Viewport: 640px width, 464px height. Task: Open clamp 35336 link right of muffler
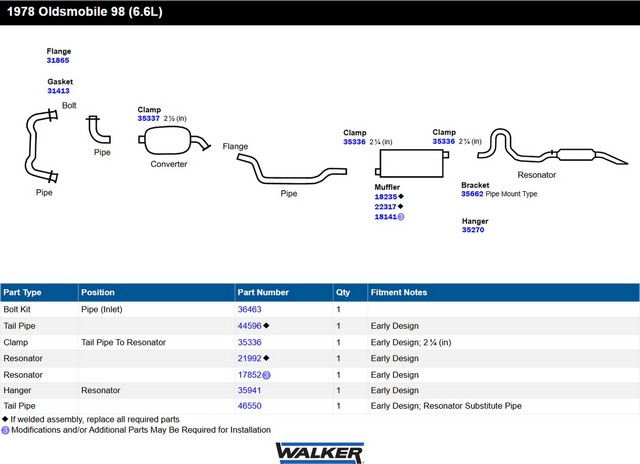pyautogui.click(x=444, y=141)
